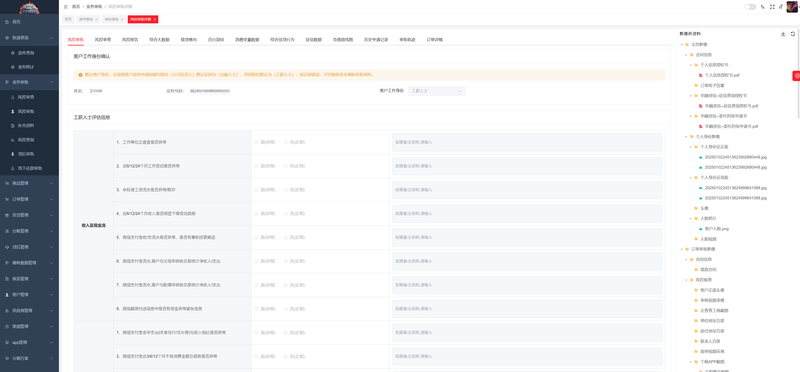The width and height of the screenshot is (800, 372).
Task: Switch to the 订单详情 tab
Action: (x=435, y=39)
